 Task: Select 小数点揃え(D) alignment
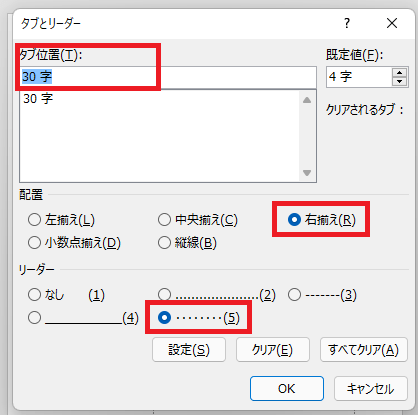pos(74,243)
